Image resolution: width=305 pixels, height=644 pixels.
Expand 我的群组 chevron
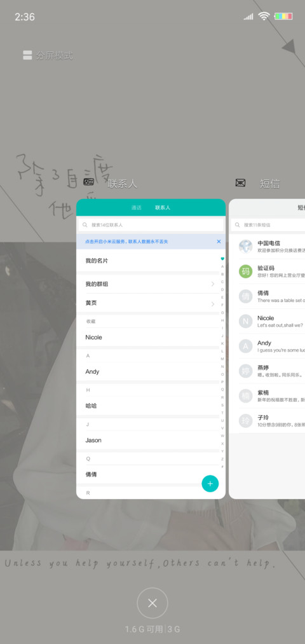(213, 284)
